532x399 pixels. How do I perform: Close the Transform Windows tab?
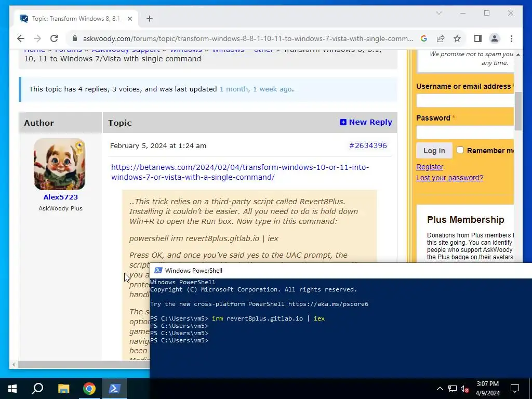point(129,19)
